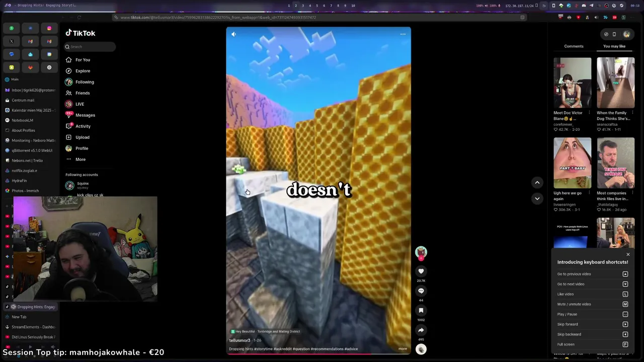The height and width of the screenshot is (362, 644).
Task: Click the browser speaker extension icon
Action: pos(596,18)
